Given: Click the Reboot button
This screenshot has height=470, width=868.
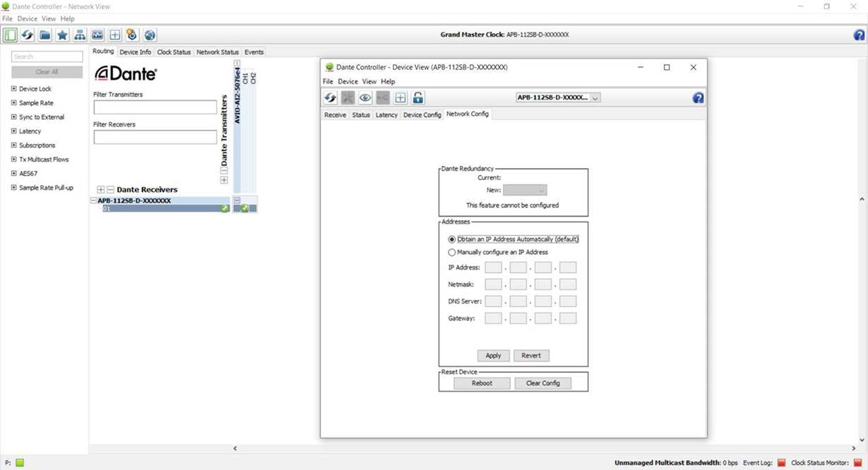Looking at the screenshot, I should [482, 383].
